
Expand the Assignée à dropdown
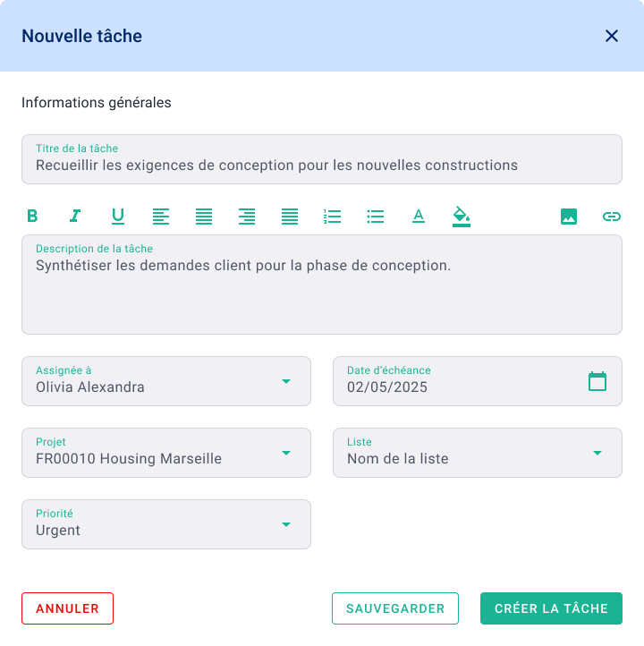tap(286, 381)
